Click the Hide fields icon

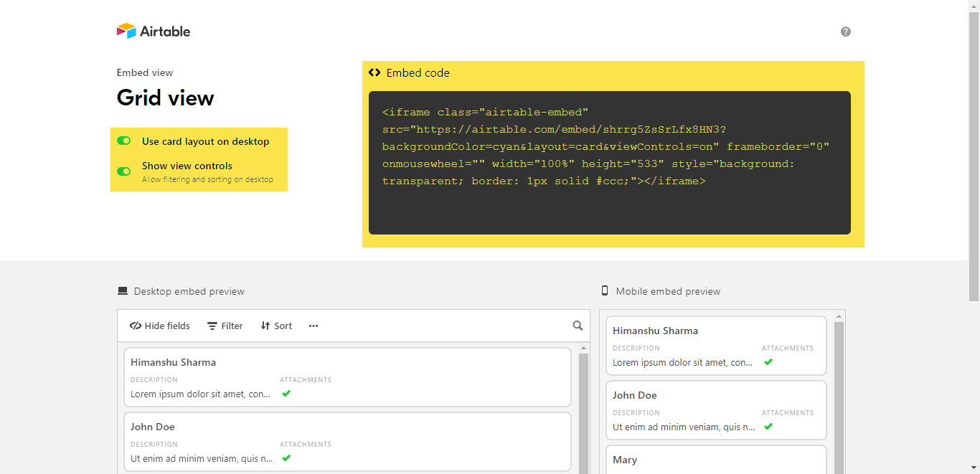pos(136,326)
